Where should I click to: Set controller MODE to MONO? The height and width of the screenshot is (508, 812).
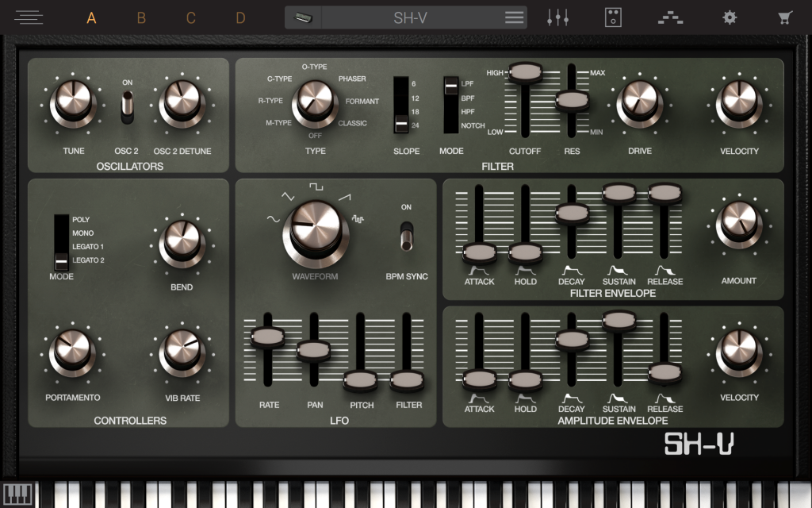[x=60, y=233]
